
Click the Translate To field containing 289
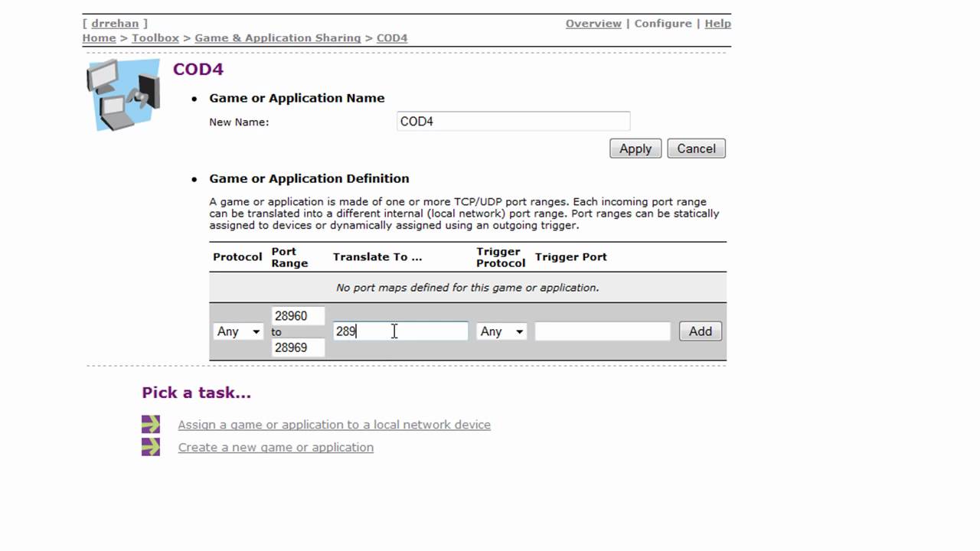coord(400,331)
